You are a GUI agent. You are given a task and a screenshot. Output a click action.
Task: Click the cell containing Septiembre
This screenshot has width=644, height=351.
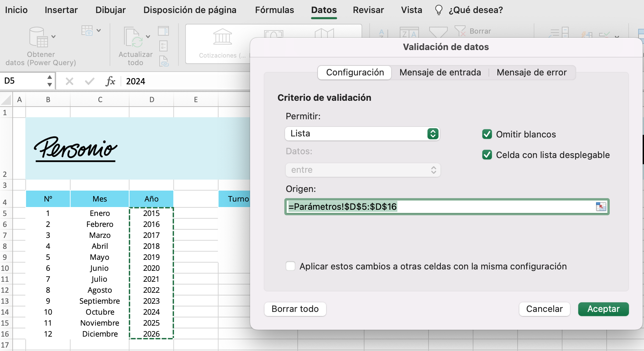100,301
